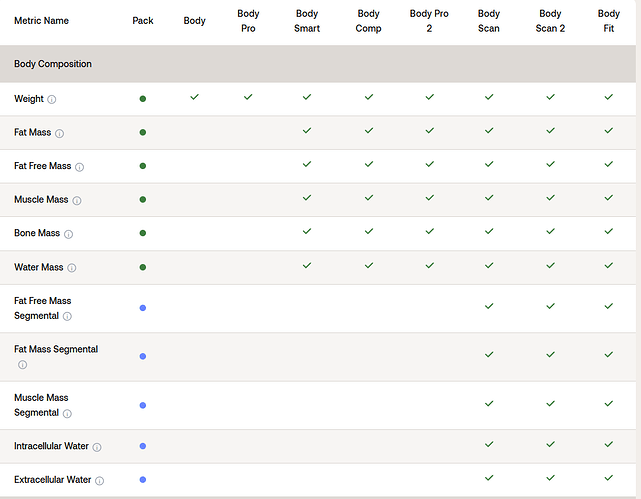
Task: Click the Bone Mass metric label
Action: (x=37, y=233)
